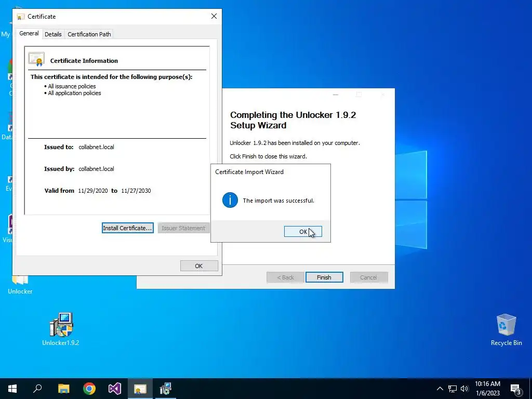Open the Certification Path tab
The height and width of the screenshot is (399, 532).
pyautogui.click(x=89, y=34)
